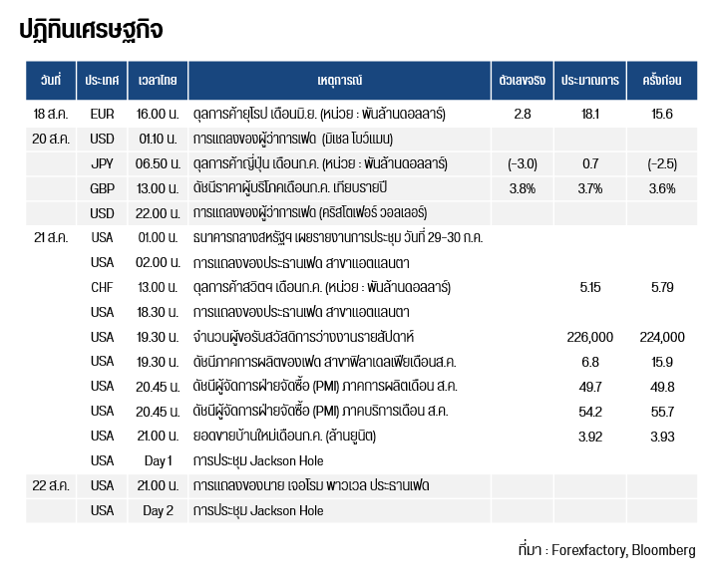Click the JPY currency cell
Image resolution: width=714 pixels, height=588 pixels.
[x=102, y=163]
